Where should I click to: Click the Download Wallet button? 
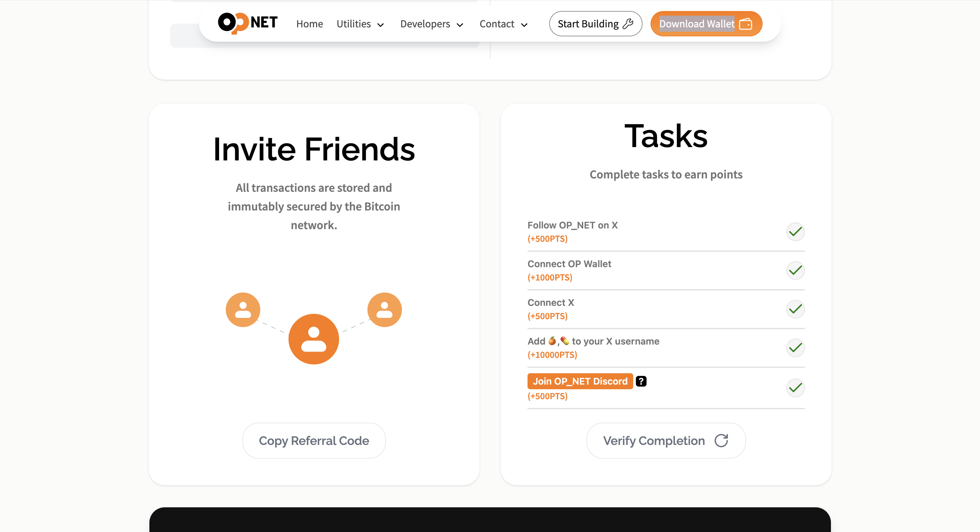(706, 24)
